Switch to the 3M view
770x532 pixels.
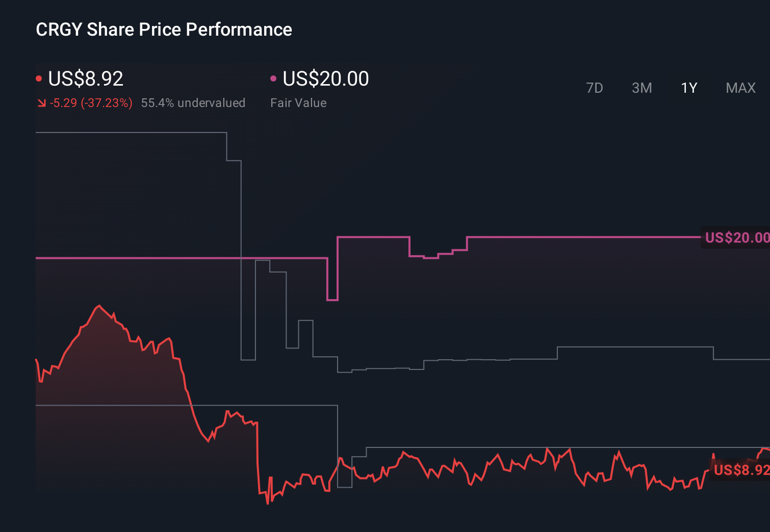[x=641, y=88]
